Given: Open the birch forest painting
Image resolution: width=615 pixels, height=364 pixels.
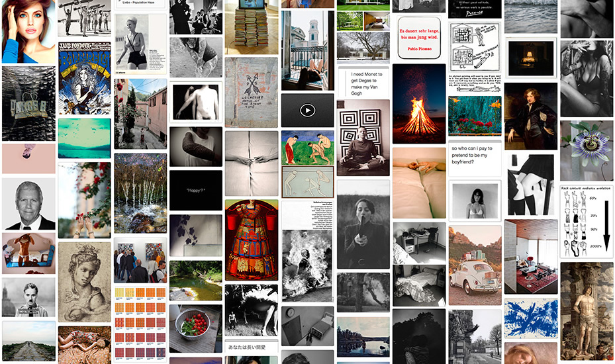Looking at the screenshot, I should (x=141, y=193).
